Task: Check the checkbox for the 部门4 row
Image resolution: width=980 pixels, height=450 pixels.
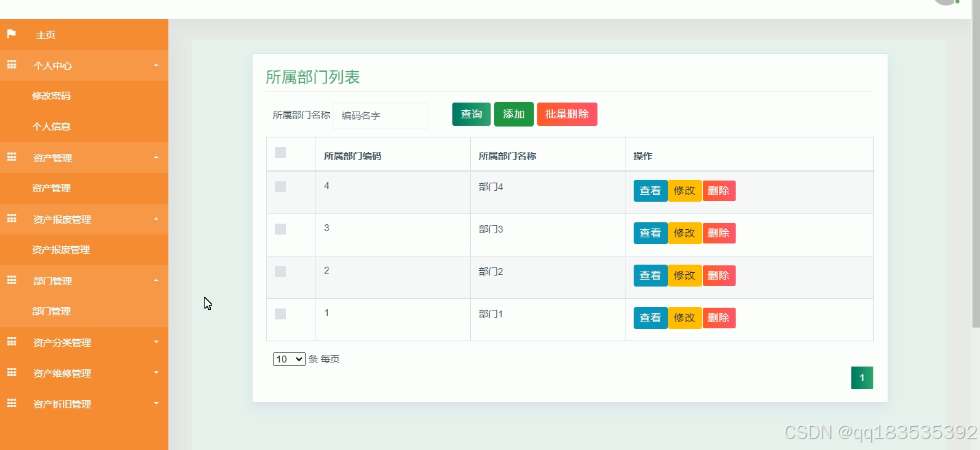Action: pyautogui.click(x=280, y=186)
